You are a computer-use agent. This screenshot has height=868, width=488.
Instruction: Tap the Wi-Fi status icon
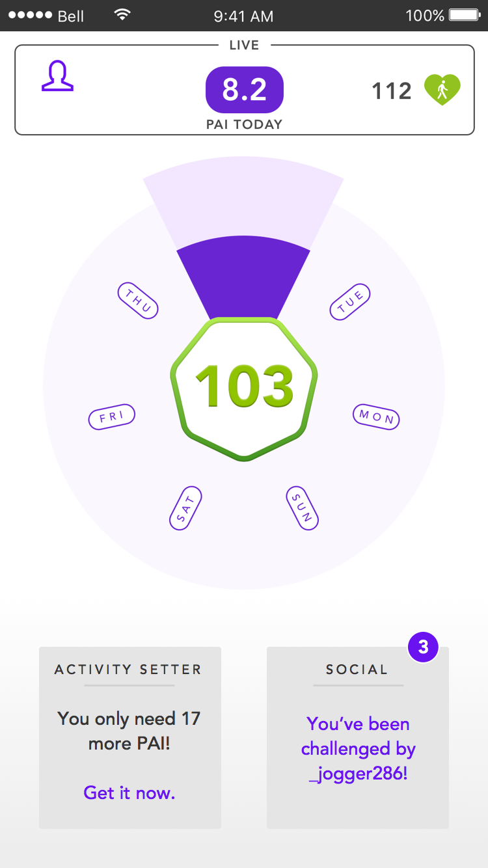tap(122, 15)
